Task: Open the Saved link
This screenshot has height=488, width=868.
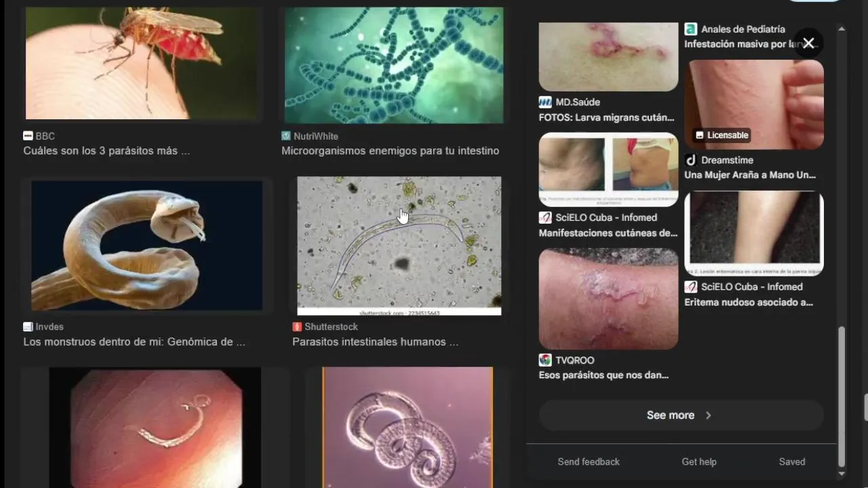Action: pos(792,462)
